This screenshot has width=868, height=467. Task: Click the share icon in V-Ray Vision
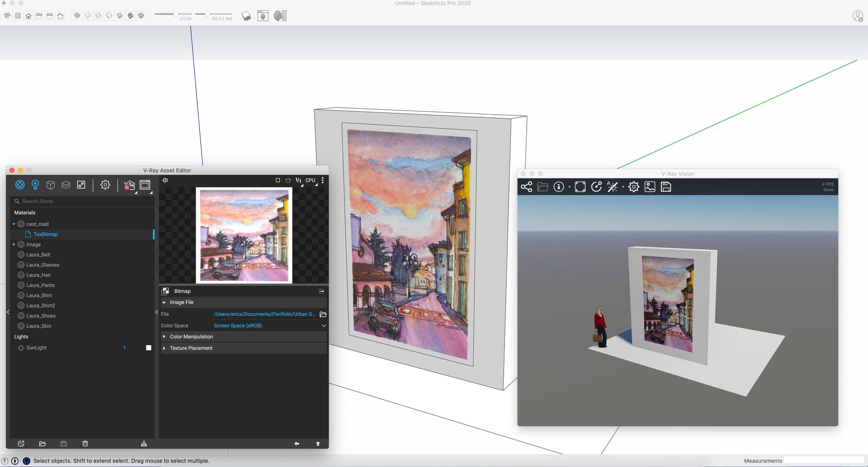coord(526,187)
